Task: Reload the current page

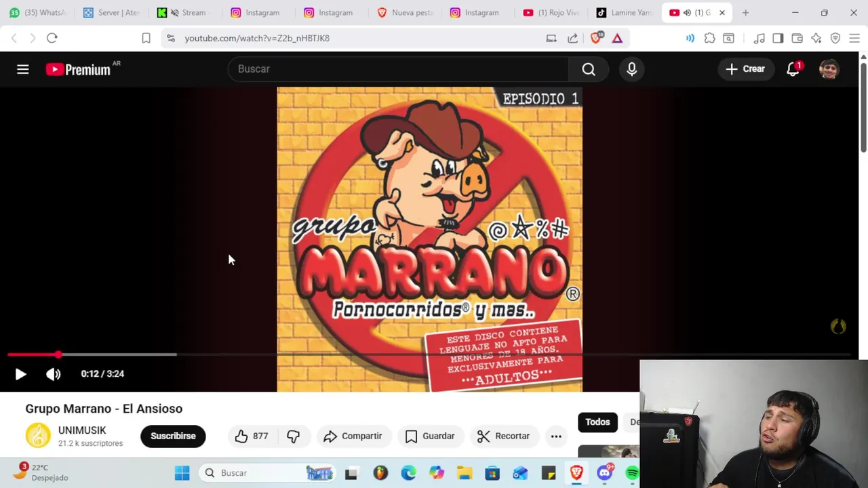Action: click(52, 38)
